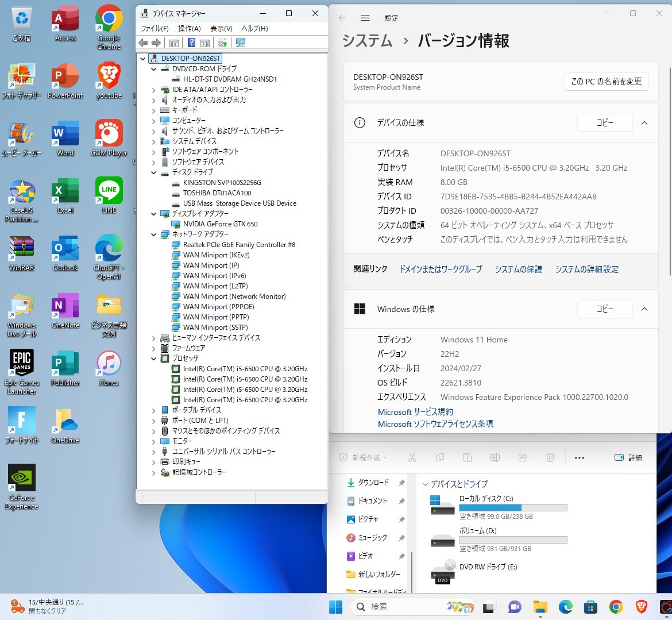Click the blue question mark help icon in Device Manager
Viewport: 672px width, 620px height.
pos(192,43)
